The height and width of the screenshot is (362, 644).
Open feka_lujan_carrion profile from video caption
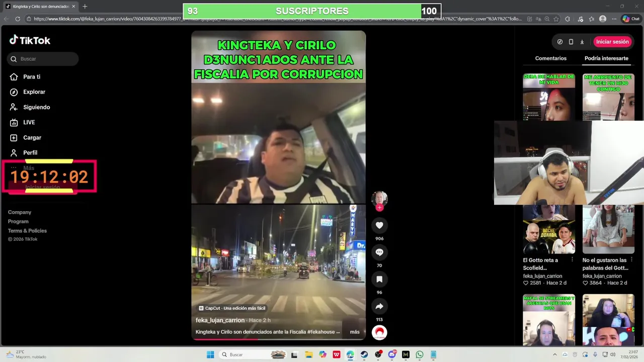click(220, 320)
